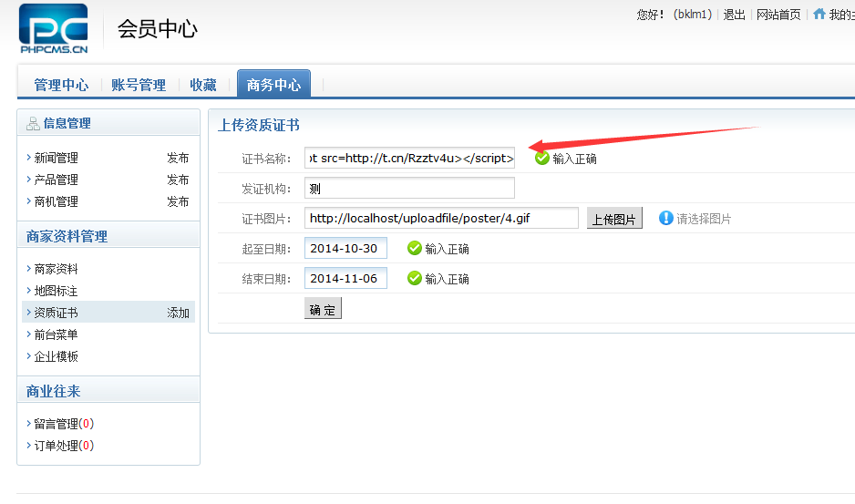Click the 请选择图片 hint text
The height and width of the screenshot is (504, 855).
tap(704, 219)
